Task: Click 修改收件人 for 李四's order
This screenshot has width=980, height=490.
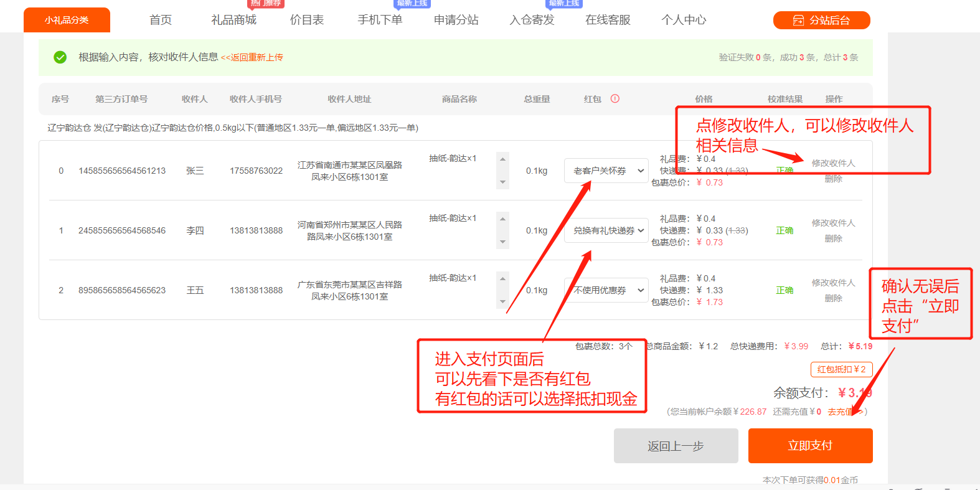Action: coord(833,223)
